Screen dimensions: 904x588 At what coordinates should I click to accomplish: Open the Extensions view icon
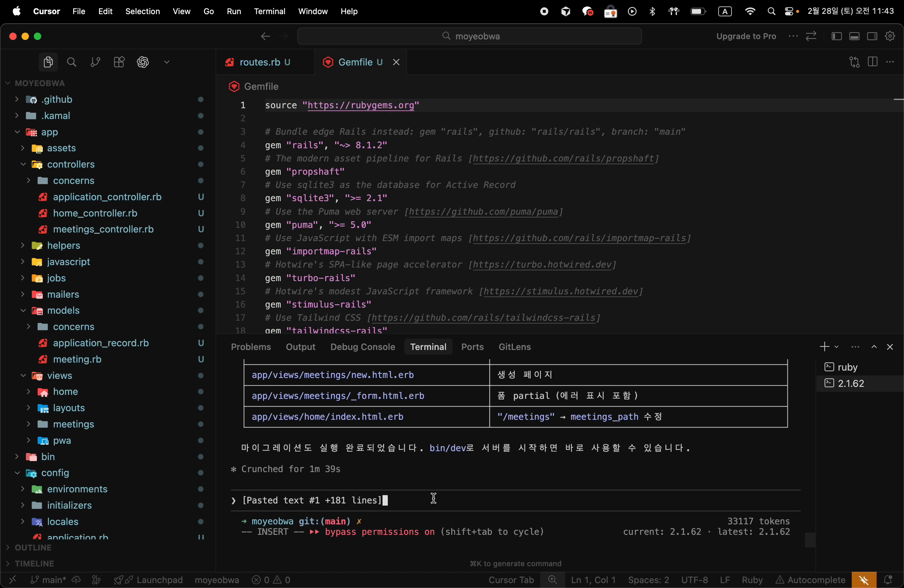click(119, 62)
